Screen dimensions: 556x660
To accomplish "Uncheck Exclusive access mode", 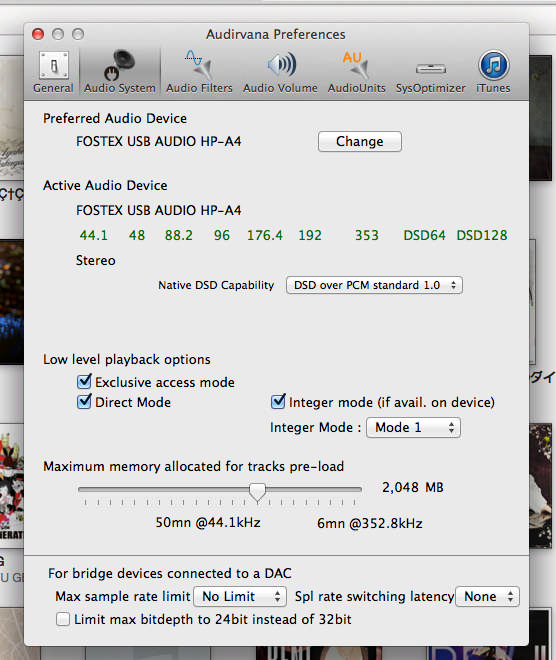I will click(x=84, y=381).
